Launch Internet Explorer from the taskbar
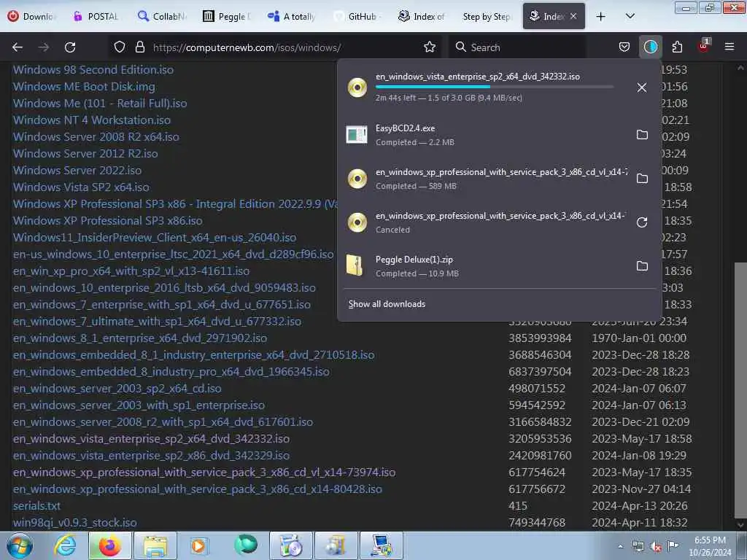Screen dimensions: 747x560 point(65,545)
